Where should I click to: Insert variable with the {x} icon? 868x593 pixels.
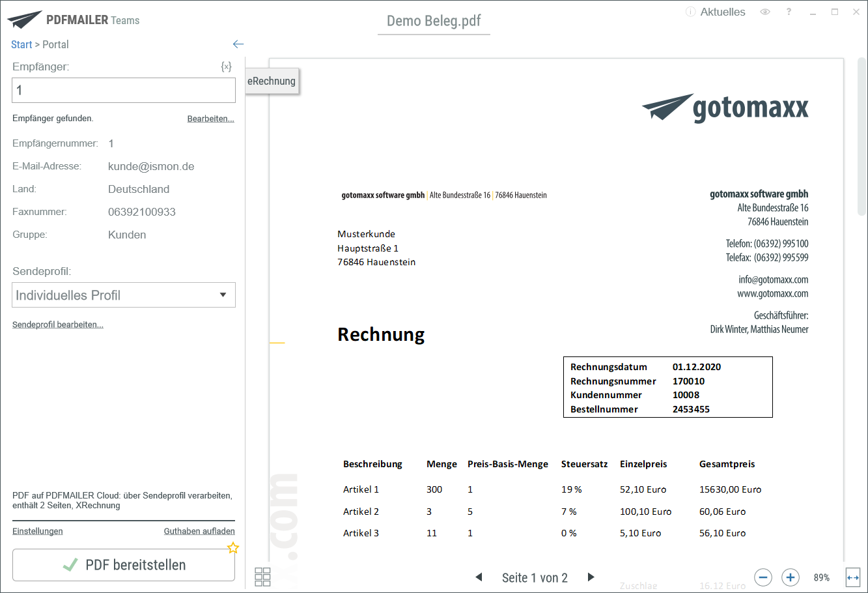(x=226, y=66)
